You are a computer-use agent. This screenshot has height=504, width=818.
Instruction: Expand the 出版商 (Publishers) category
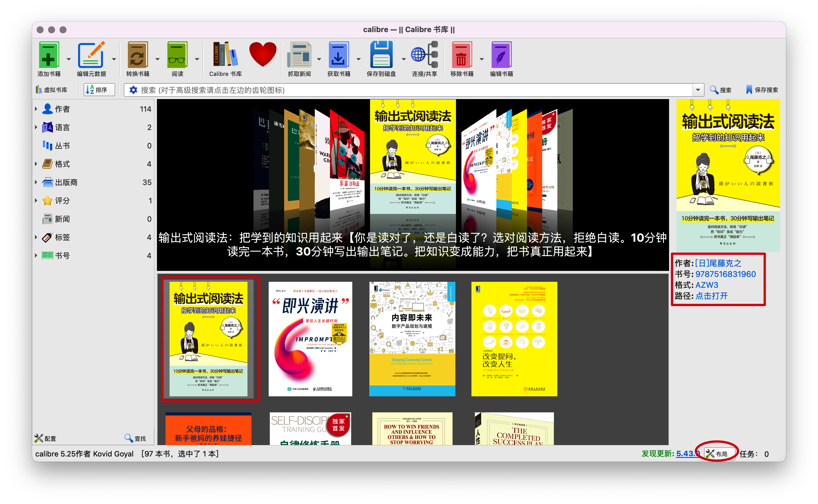point(36,182)
